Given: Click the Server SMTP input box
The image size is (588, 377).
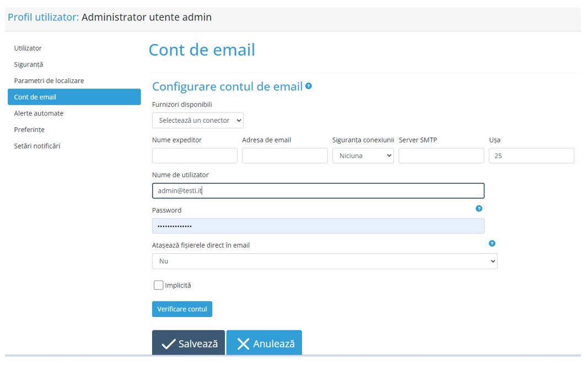Looking at the screenshot, I should coord(441,156).
